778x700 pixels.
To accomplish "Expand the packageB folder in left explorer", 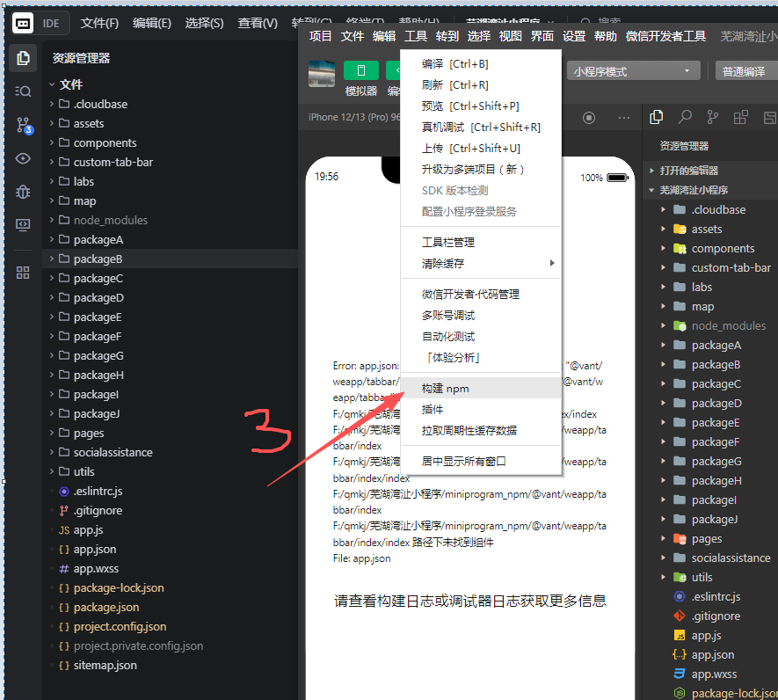I will pos(98,259).
